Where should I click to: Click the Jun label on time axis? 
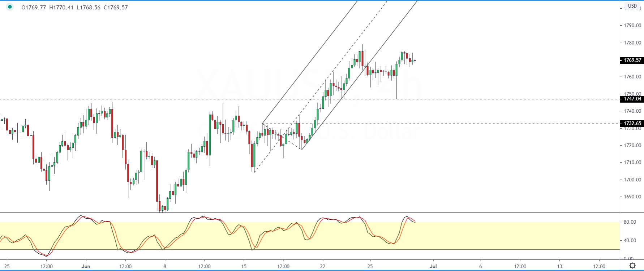86,266
